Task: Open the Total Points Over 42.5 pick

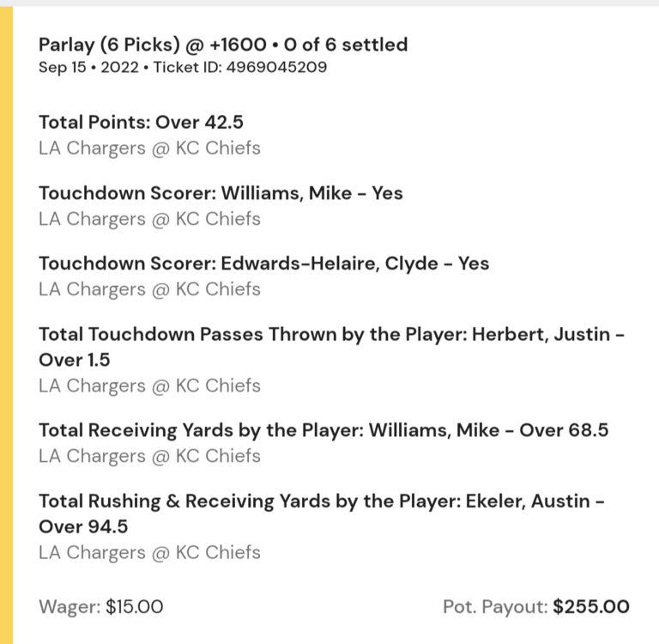Action: 141,123
